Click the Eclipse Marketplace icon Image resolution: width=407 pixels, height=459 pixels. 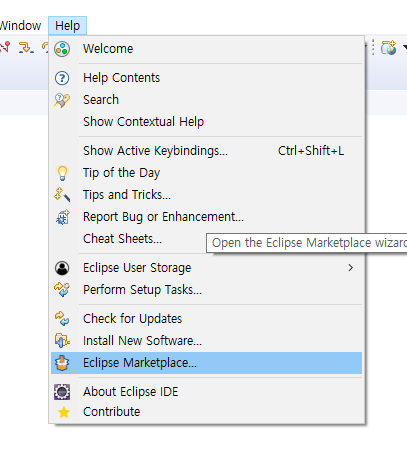point(62,363)
